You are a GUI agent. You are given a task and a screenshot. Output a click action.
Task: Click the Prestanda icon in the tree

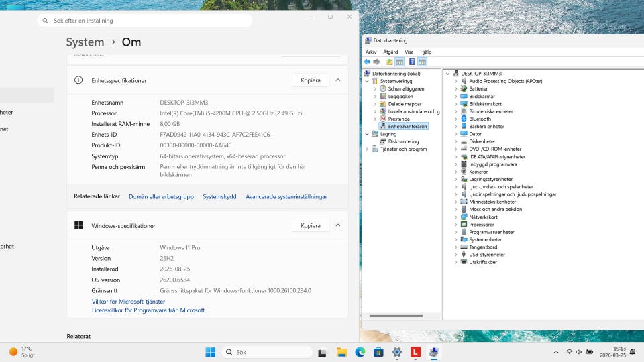click(383, 119)
